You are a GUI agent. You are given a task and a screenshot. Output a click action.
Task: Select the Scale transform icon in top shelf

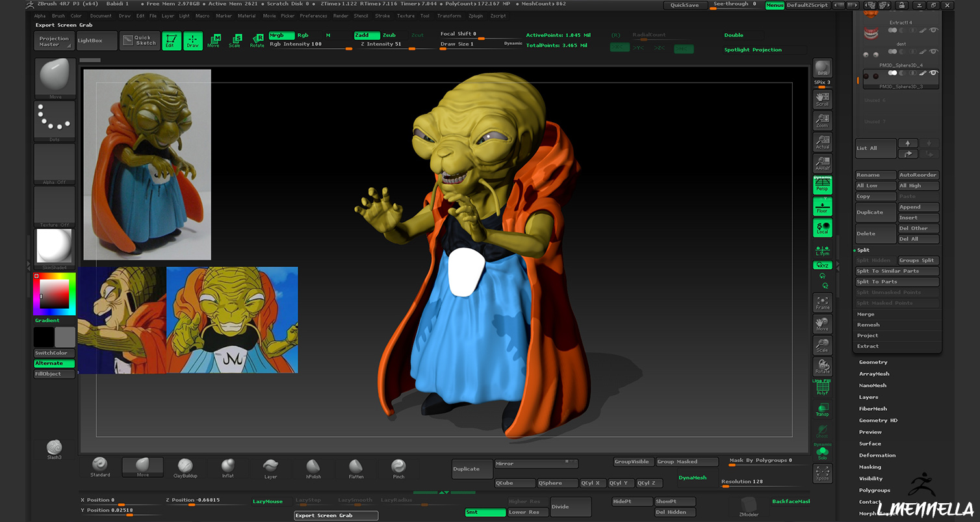pos(235,41)
